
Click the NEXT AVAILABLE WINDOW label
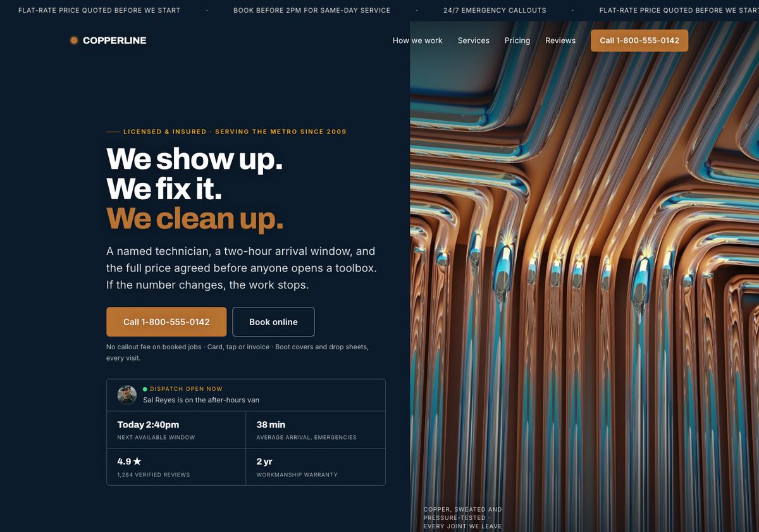coord(156,438)
